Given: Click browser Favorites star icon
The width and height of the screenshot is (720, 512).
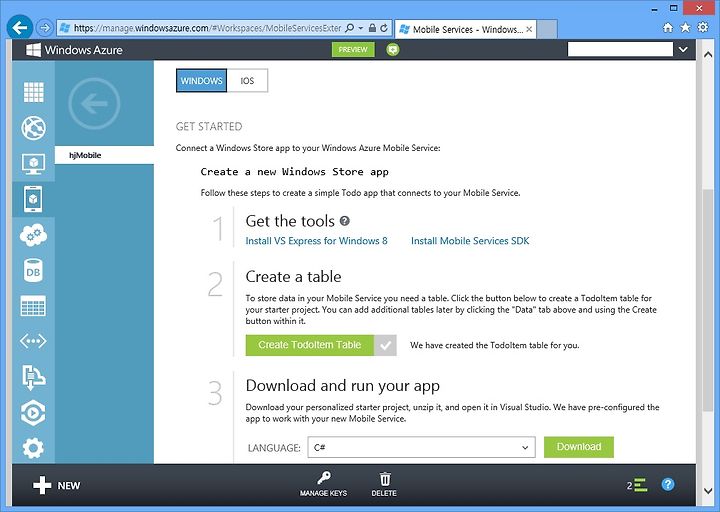Looking at the screenshot, I should click(x=686, y=28).
